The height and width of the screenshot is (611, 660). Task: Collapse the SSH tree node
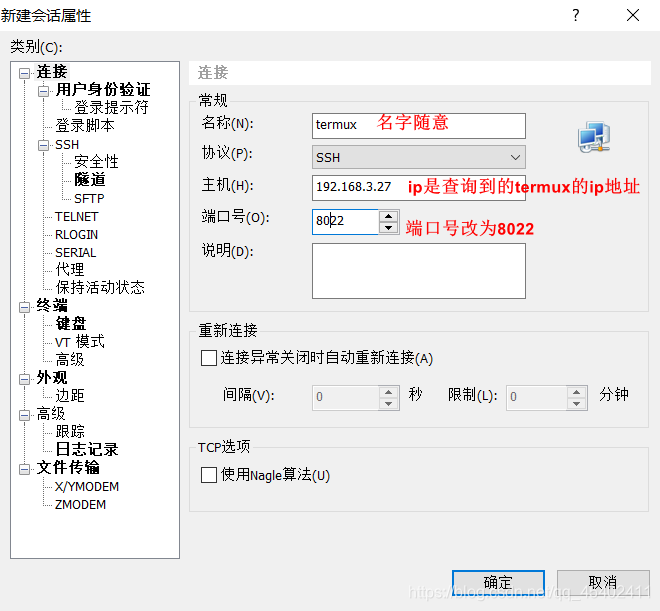43,146
